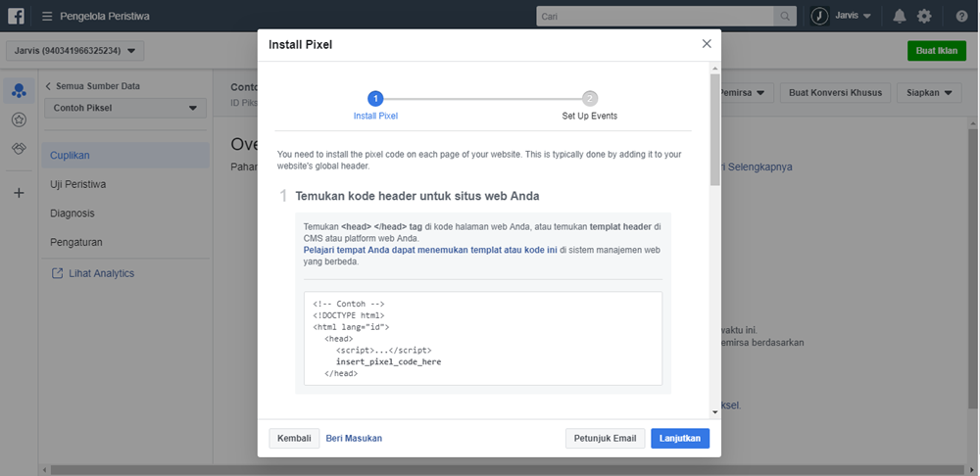Open the Lihat Analytics link
Screen dimensions: 980x476
pos(101,273)
